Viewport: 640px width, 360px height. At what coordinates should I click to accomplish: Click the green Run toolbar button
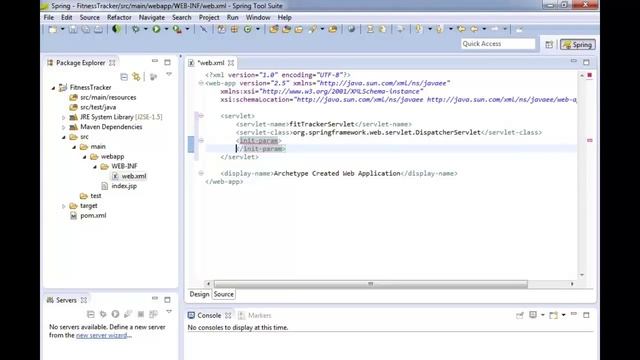pos(156,29)
